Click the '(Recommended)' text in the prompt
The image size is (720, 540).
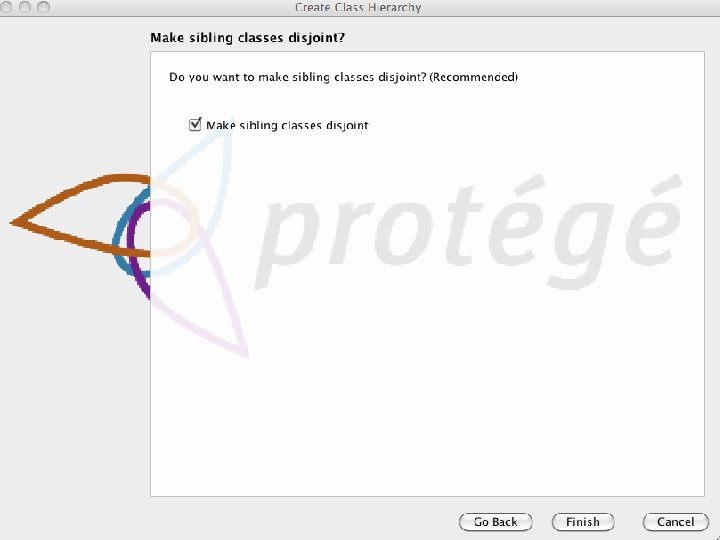[473, 77]
